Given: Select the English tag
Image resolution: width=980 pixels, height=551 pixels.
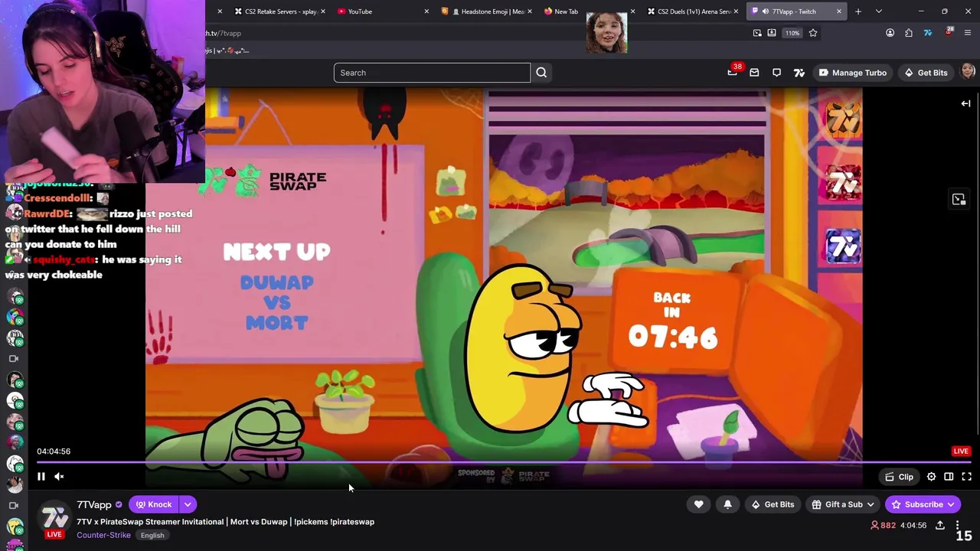Looking at the screenshot, I should 152,535.
